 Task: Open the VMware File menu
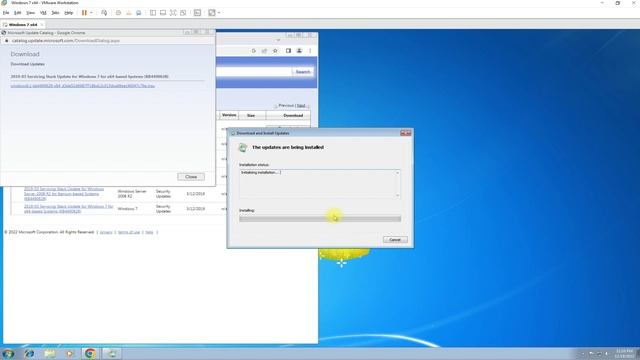point(6,13)
